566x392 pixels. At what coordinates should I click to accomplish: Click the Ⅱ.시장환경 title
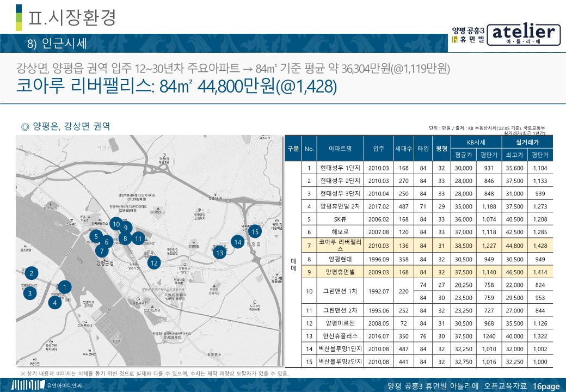(x=72, y=17)
